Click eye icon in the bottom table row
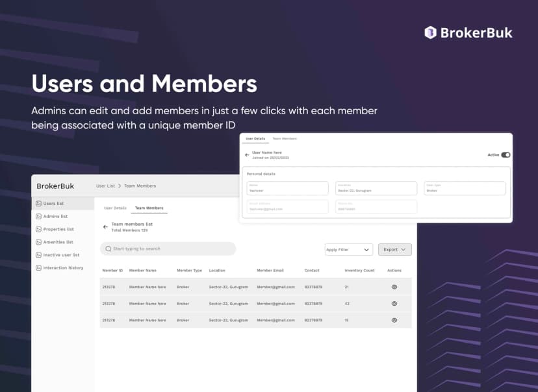 point(394,320)
